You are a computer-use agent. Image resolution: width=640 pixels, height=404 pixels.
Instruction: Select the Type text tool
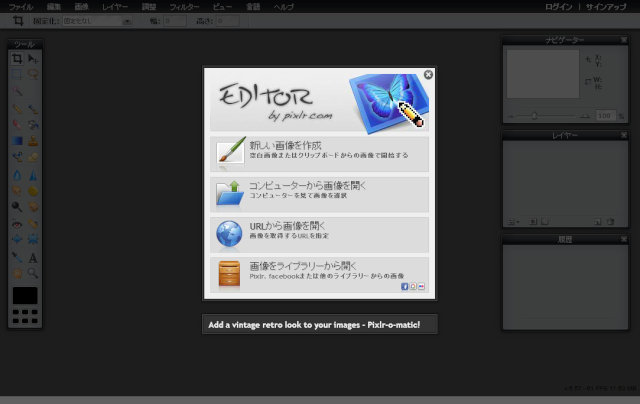[33, 257]
